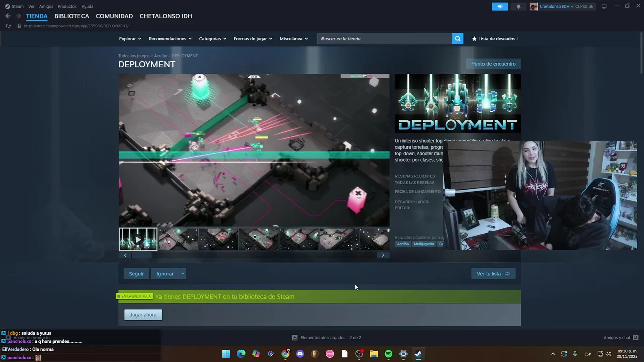Open Spotify from the taskbar
Viewport: 644px width, 362px height.
pos(388,354)
